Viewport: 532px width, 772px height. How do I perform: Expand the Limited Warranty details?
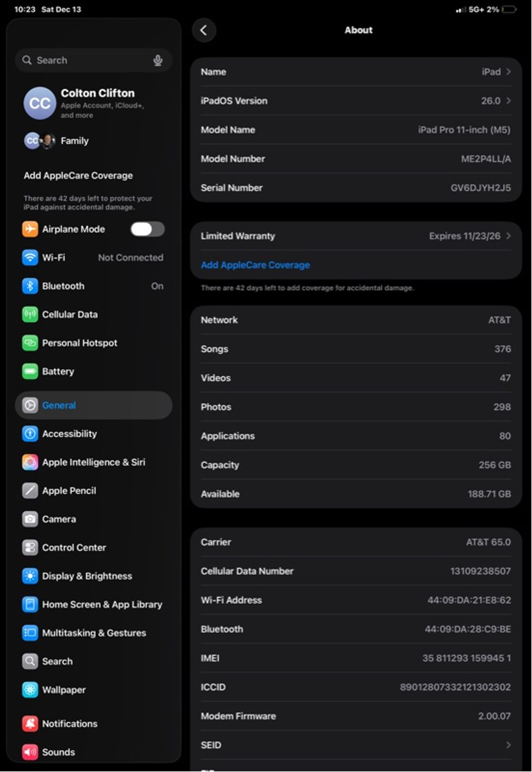click(355, 236)
